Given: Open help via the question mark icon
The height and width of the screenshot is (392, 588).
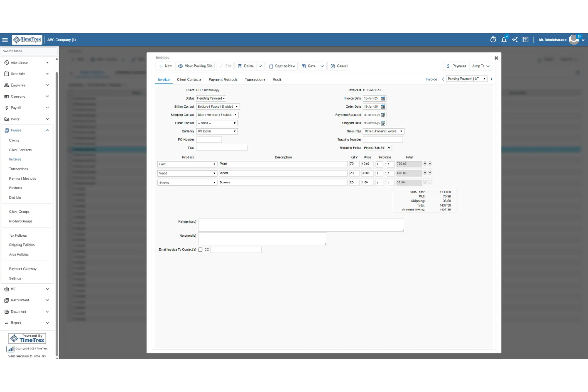Looking at the screenshot, I should (x=525, y=39).
